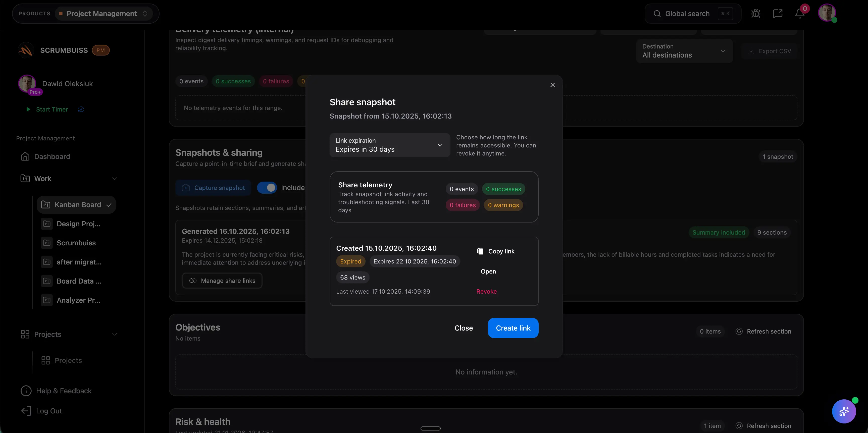Close the Share snapshot dialog with X
Screen dimensions: 868x433
tap(552, 85)
